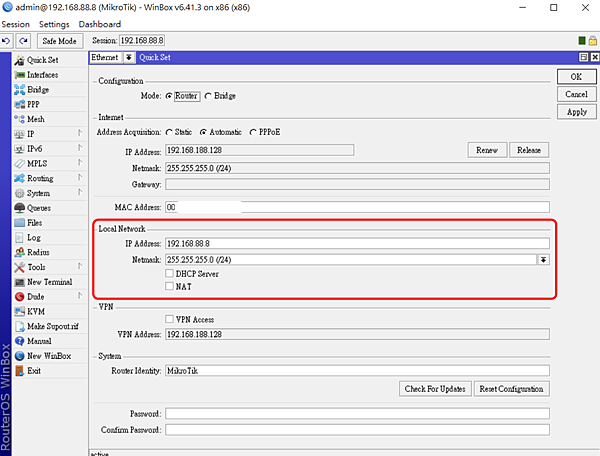Click the Tools sidebar icon
The image size is (600, 456).
(19, 267)
